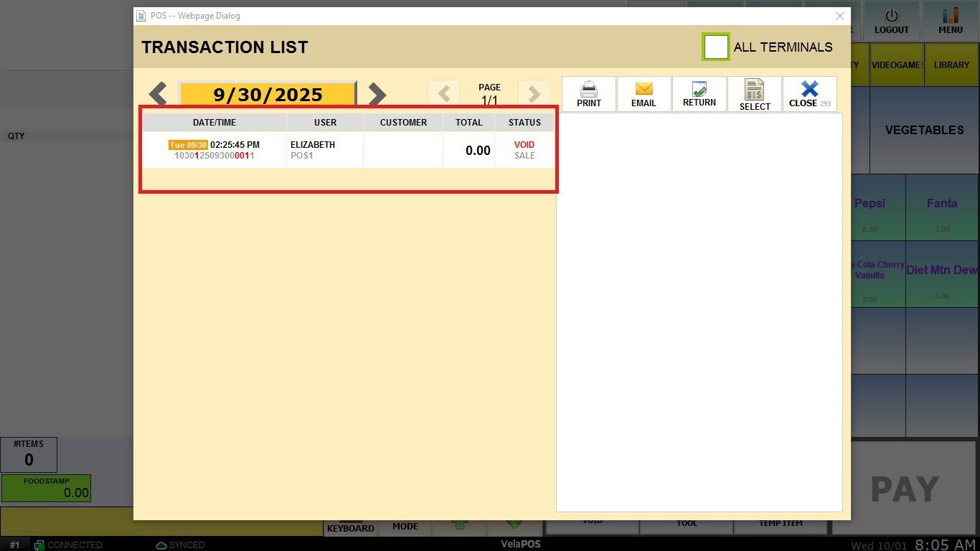Click the Total column header

(x=468, y=123)
